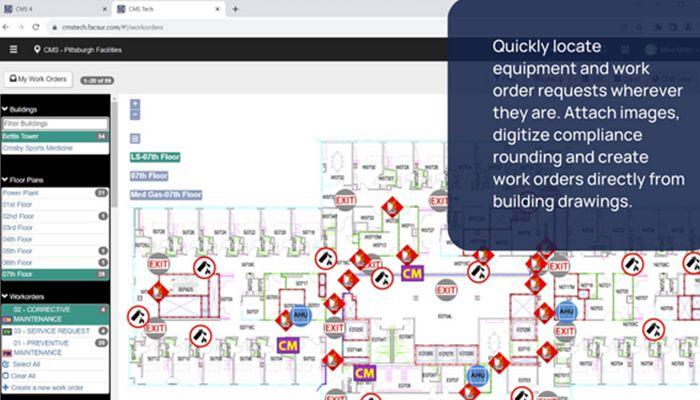This screenshot has height=400, width=700.
Task: Click the leftmost fire extinguisher marker
Action: click(138, 317)
